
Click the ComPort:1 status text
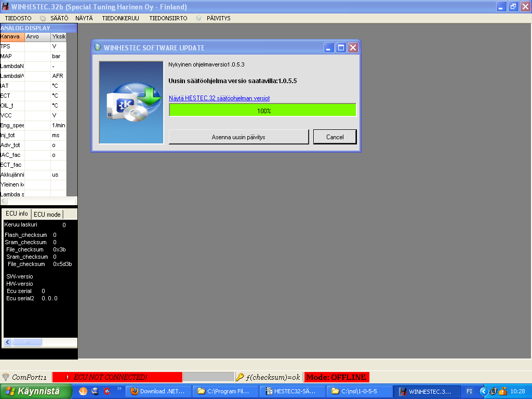pos(29,377)
